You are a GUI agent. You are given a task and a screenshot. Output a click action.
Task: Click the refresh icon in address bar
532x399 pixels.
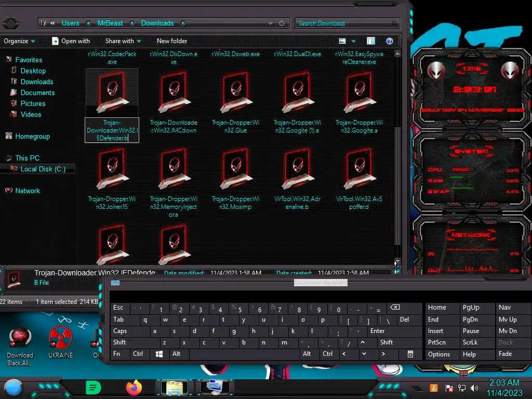(282, 23)
